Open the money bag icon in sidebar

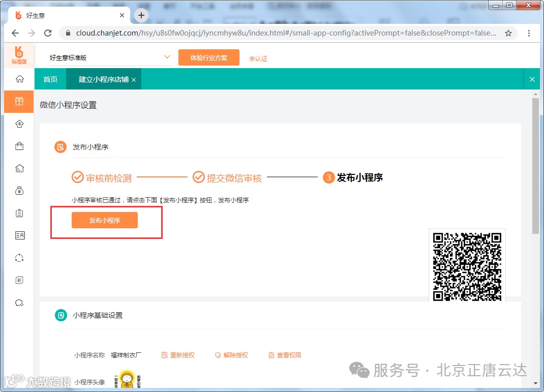click(19, 191)
